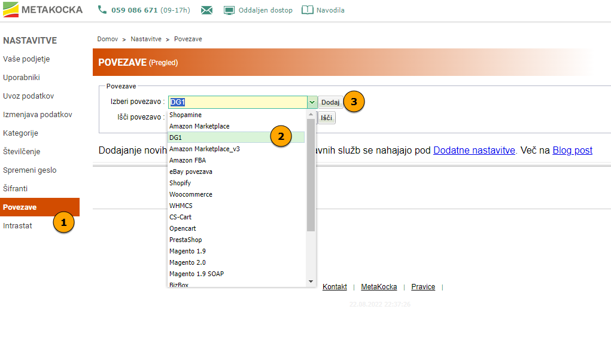Choose DG1 in the dropdown list
Viewport: 611px width, 364px height.
pyautogui.click(x=236, y=137)
